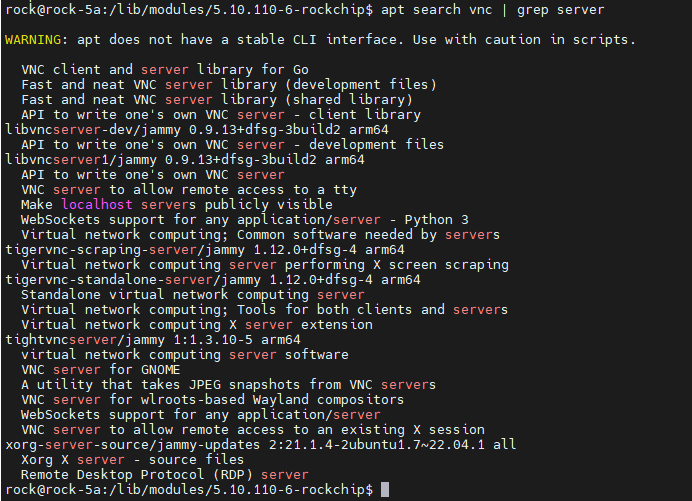Click the yellow WARNING word
The height and width of the screenshot is (501, 692).
33,40
